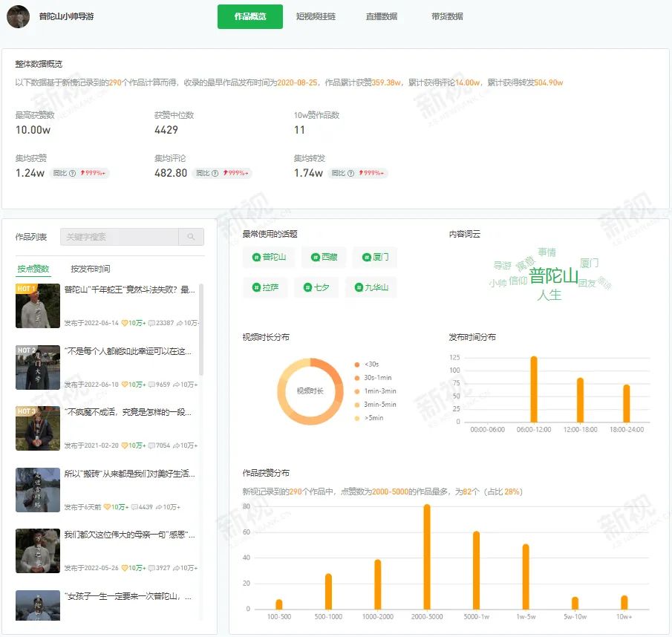Click comment icon showing 4439
This screenshot has width=672, height=637.
pyautogui.click(x=134, y=507)
